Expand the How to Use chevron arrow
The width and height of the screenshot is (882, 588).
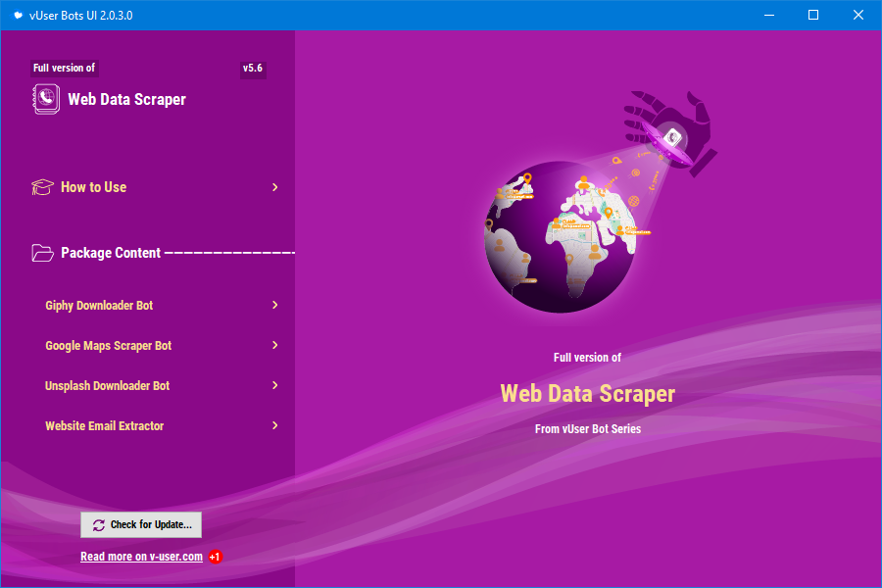[275, 187]
